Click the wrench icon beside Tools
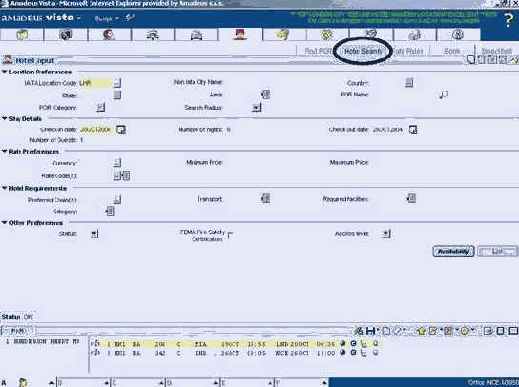The width and height of the screenshot is (519, 387). tap(130, 18)
